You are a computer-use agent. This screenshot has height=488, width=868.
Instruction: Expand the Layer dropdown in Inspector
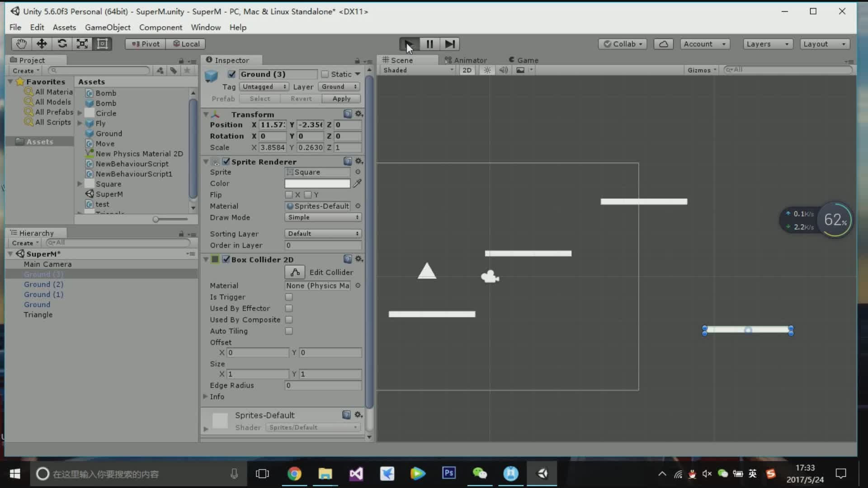[x=339, y=86]
